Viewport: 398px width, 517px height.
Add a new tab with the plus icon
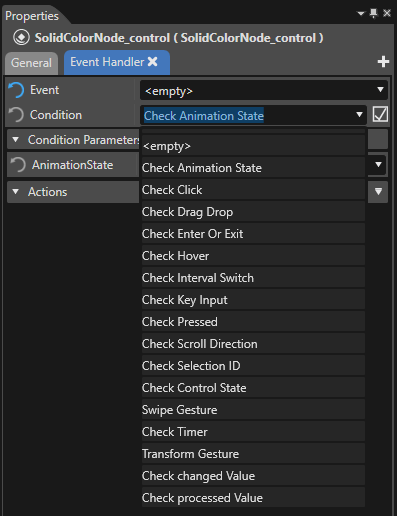pyautogui.click(x=383, y=62)
